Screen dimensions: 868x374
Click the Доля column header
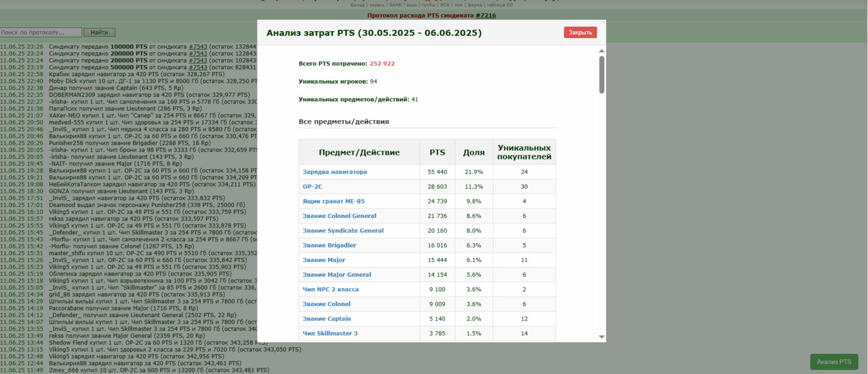(x=474, y=153)
